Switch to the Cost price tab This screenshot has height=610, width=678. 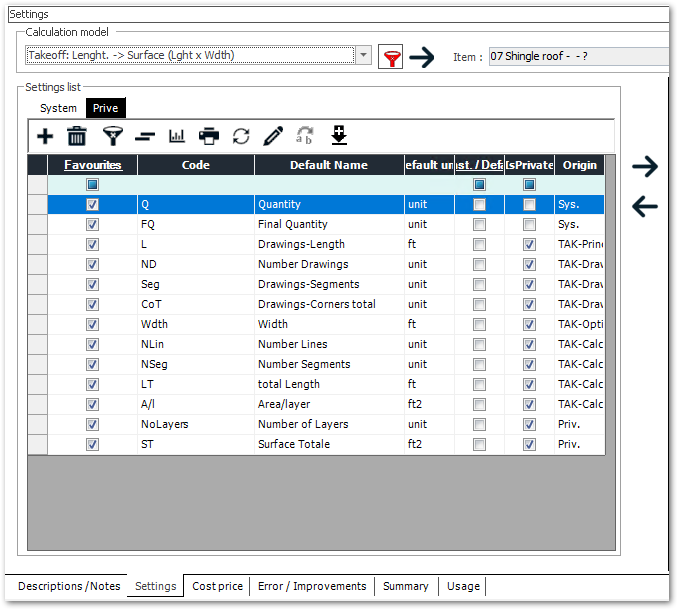point(217,586)
